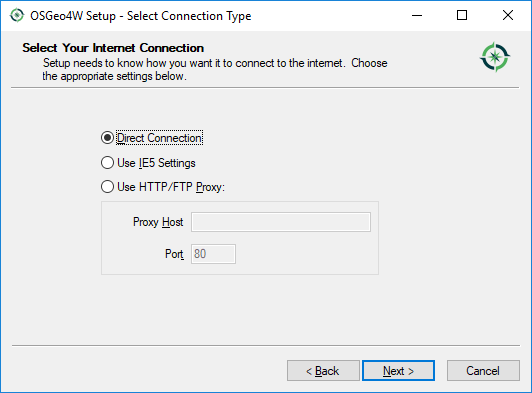Enable the Use HTTP/FTP Proxy radio button
Image resolution: width=532 pixels, height=393 pixels.
click(107, 187)
